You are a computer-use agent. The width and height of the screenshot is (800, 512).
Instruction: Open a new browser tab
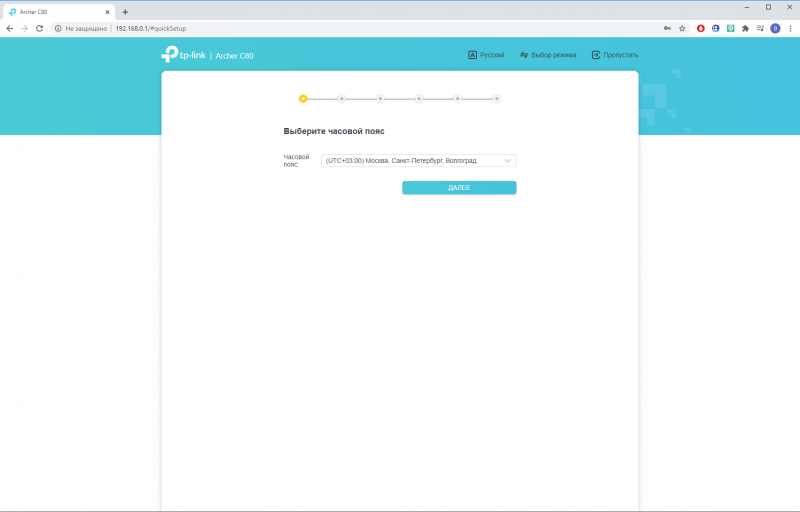coord(125,12)
